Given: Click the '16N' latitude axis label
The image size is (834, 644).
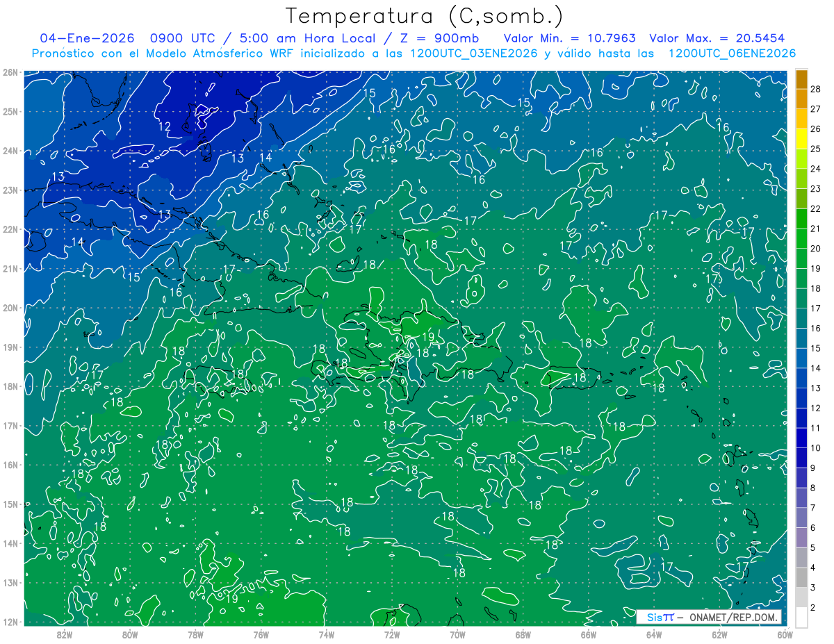Looking at the screenshot, I should [10, 465].
